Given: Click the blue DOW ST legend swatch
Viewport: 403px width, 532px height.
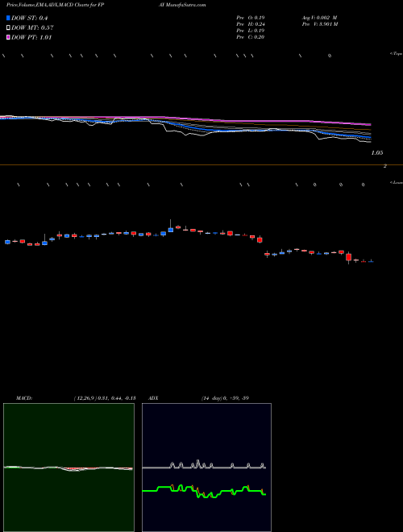Looking at the screenshot, I should (x=9, y=18).
